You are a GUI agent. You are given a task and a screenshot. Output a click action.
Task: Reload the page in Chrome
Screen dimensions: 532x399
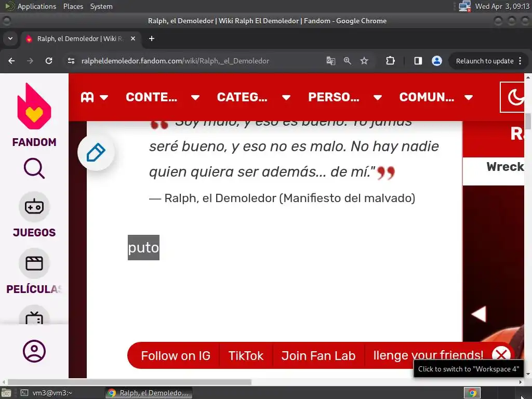point(49,61)
